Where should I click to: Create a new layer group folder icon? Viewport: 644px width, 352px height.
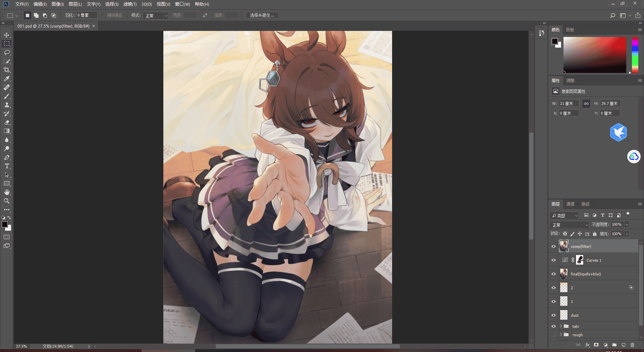coord(614,345)
